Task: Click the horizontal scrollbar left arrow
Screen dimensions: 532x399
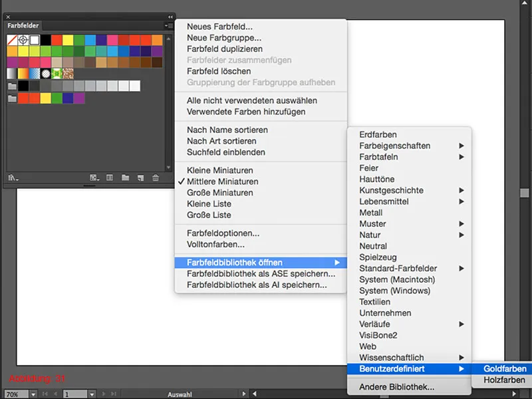Action: [255, 394]
